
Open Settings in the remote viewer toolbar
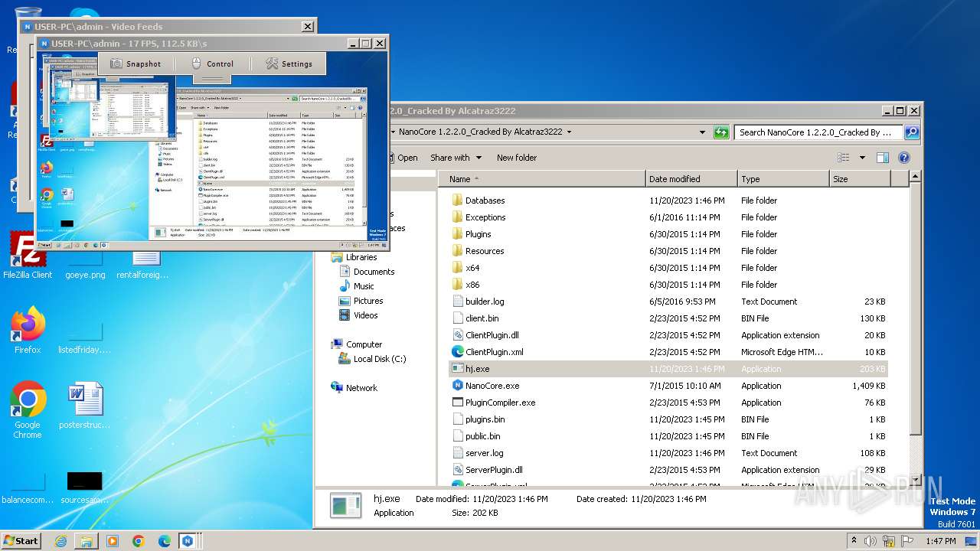pyautogui.click(x=289, y=64)
